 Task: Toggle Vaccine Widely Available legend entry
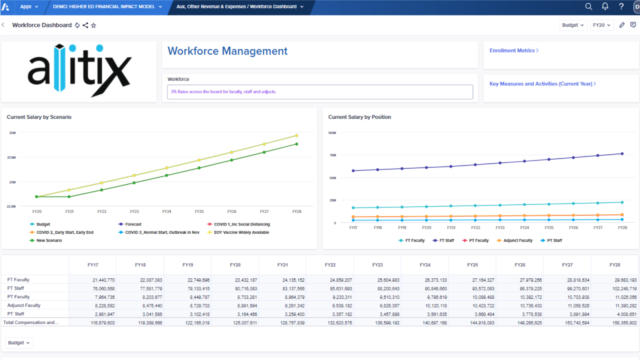(238, 233)
